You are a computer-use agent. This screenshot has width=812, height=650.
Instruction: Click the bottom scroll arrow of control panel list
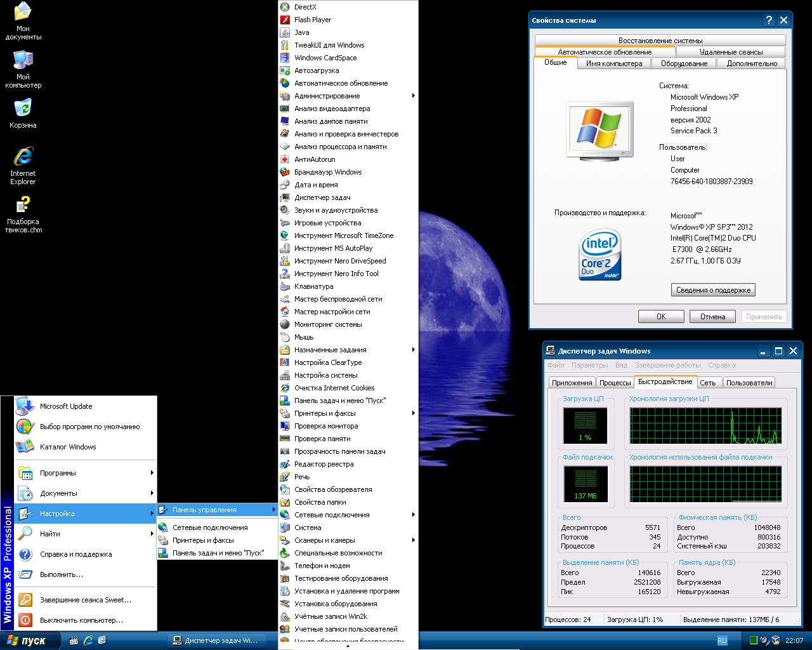pyautogui.click(x=348, y=646)
